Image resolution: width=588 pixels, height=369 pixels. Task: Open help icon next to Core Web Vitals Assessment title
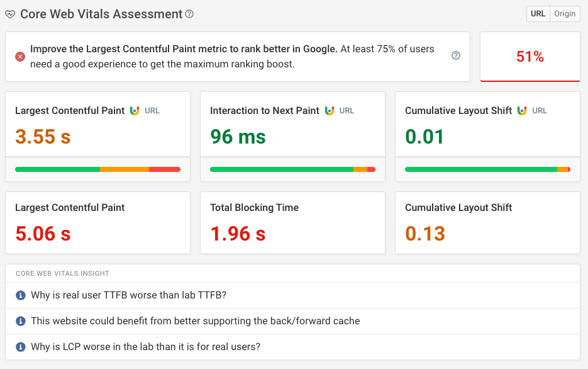[190, 14]
